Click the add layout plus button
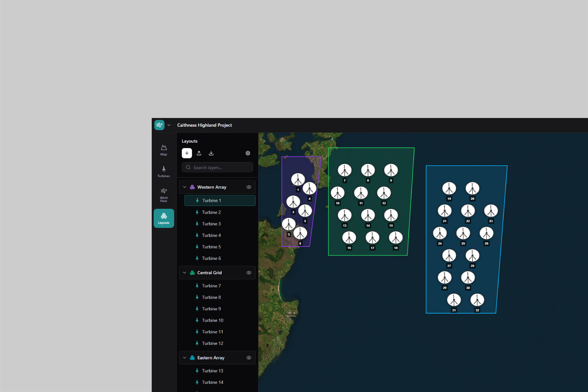 pos(187,153)
